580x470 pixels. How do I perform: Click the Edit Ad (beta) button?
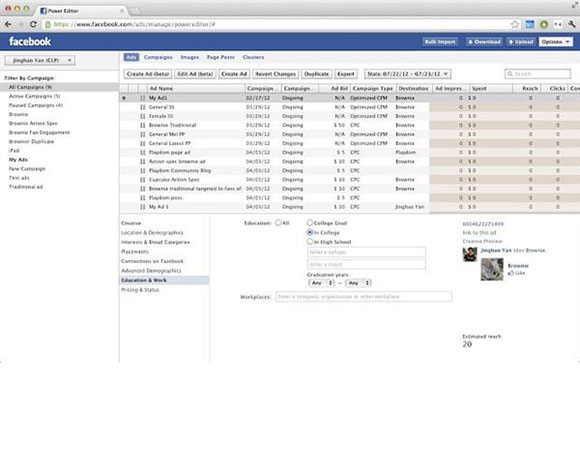click(x=195, y=74)
